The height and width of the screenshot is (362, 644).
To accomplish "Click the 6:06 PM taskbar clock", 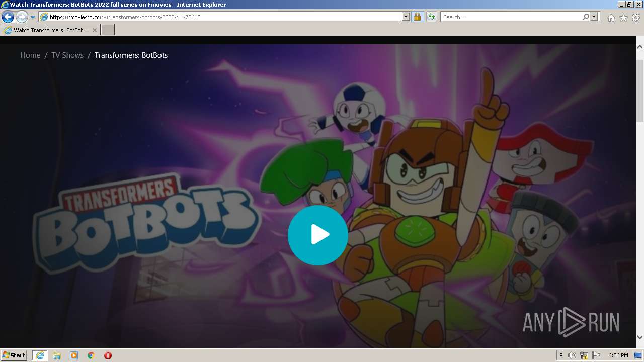I will coord(618,355).
